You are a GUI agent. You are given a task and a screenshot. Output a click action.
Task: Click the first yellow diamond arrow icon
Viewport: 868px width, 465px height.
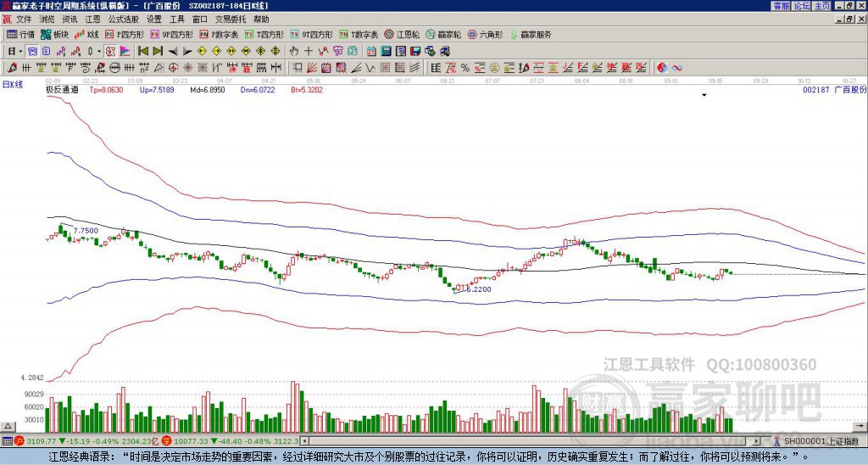[x=202, y=52]
